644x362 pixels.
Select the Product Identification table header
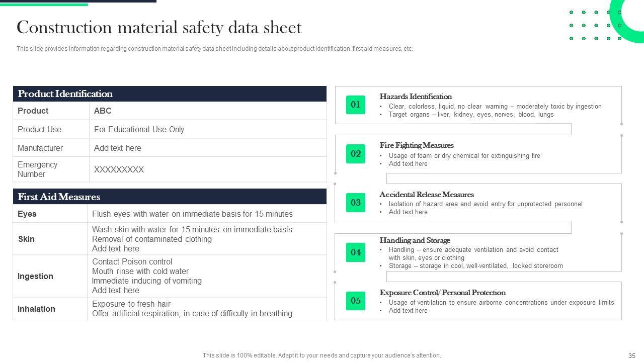170,94
